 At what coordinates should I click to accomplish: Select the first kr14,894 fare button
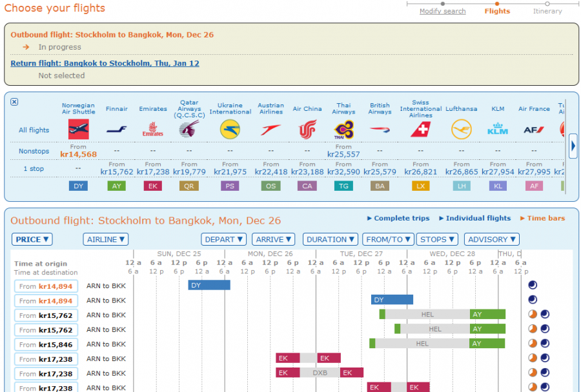46,286
